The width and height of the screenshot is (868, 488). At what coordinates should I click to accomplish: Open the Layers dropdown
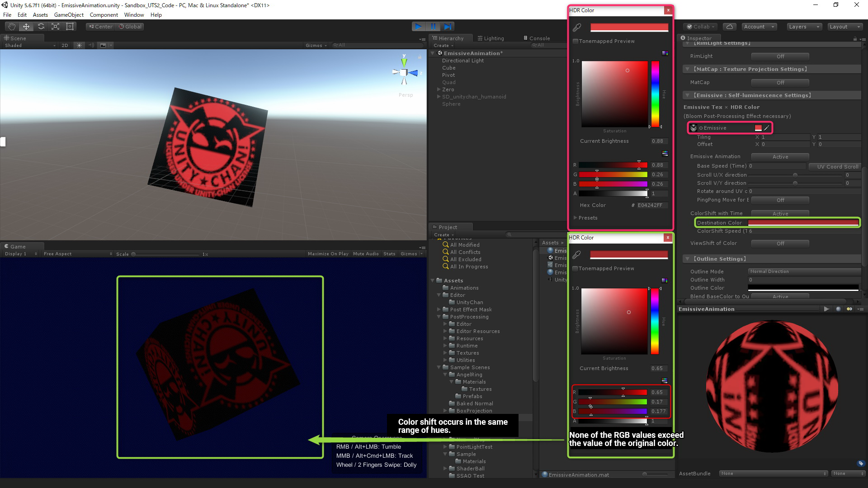tap(803, 26)
